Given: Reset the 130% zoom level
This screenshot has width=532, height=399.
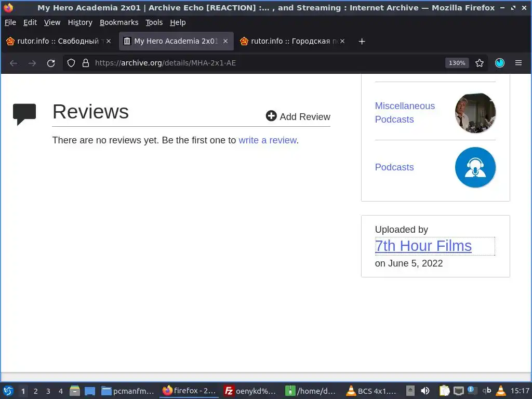Looking at the screenshot, I should [457, 63].
